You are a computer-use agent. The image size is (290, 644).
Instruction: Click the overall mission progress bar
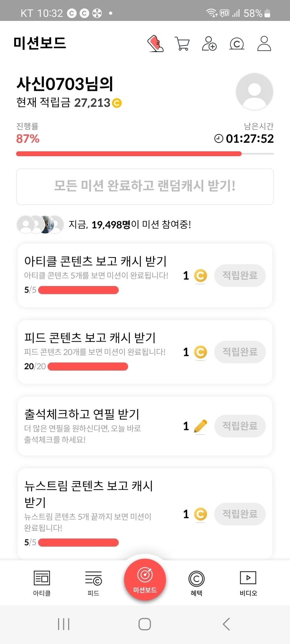[x=145, y=154]
